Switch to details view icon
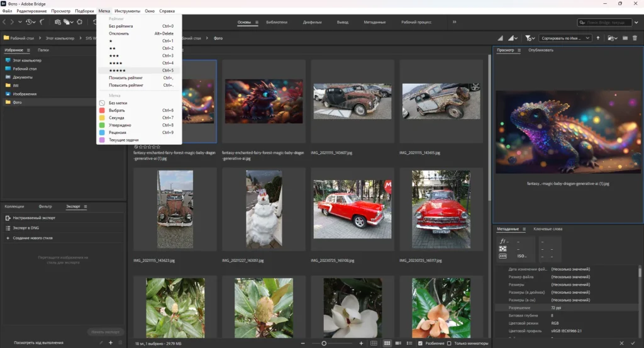644x348 pixels. pyautogui.click(x=398, y=343)
